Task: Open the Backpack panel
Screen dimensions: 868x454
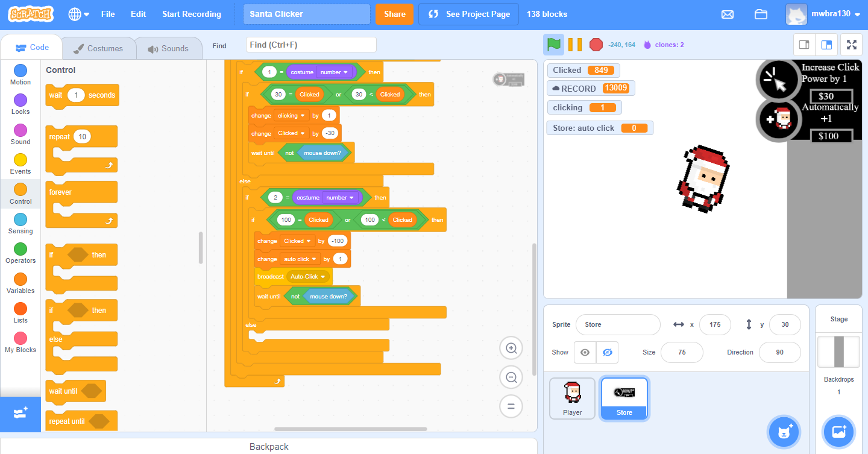Action: click(x=269, y=447)
